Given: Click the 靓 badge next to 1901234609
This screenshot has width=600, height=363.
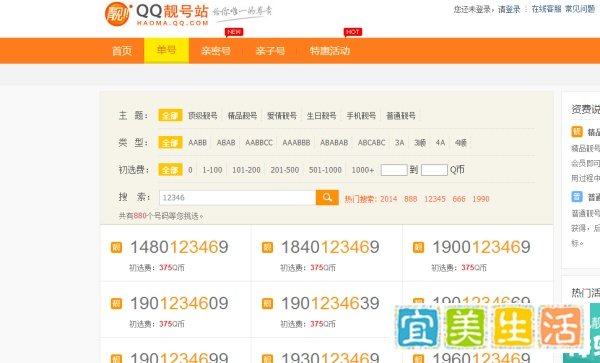Looking at the screenshot, I should coord(116,304).
